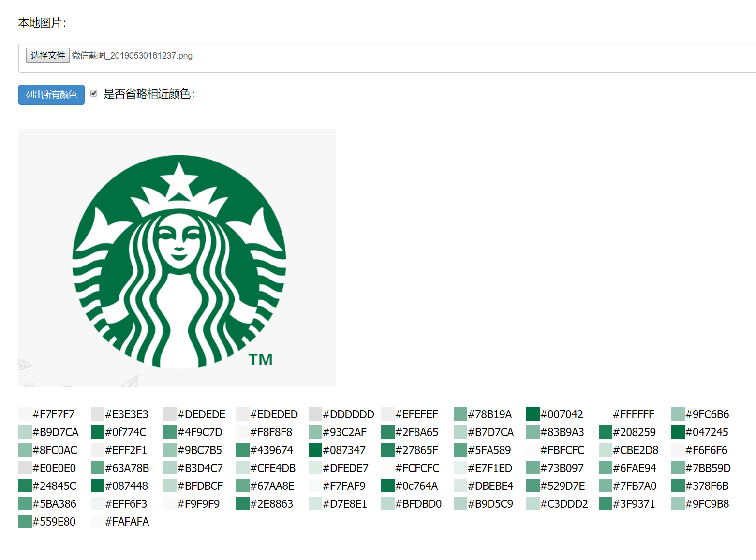
Task: Click the #67AA8E swatch
Action: tap(243, 486)
